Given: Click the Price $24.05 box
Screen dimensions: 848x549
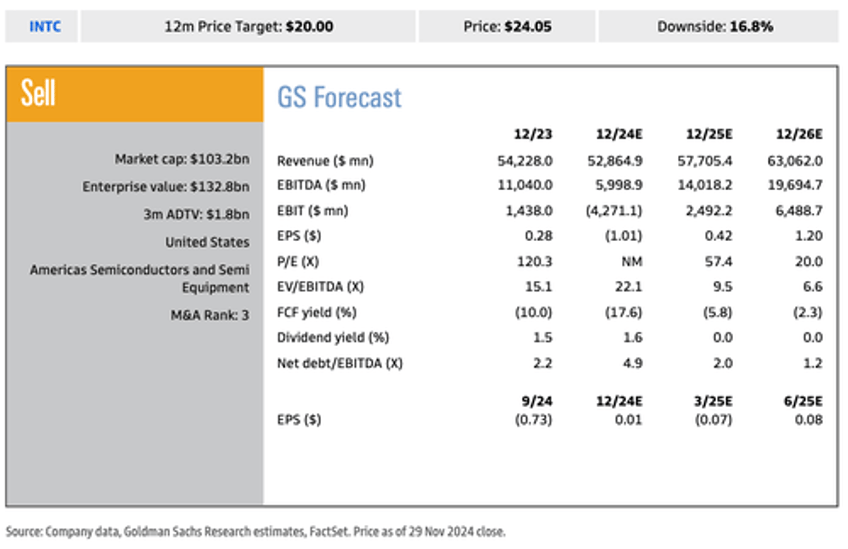Looking at the screenshot, I should tap(507, 26).
